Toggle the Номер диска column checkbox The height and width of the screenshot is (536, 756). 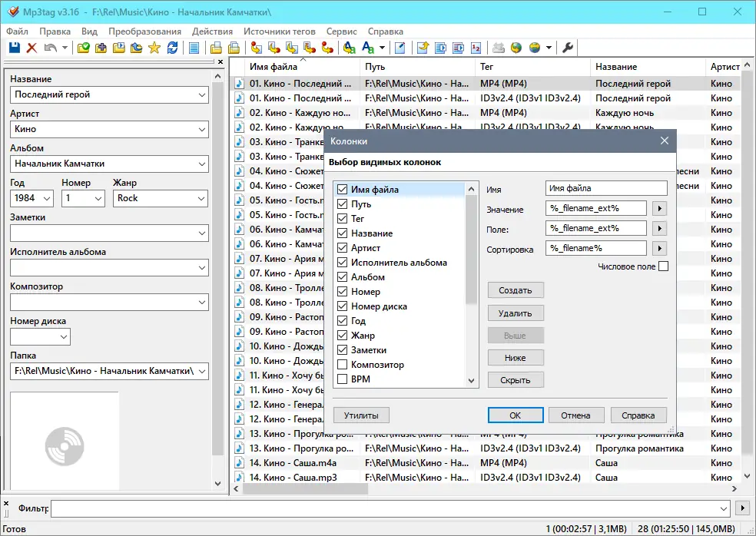click(x=343, y=306)
